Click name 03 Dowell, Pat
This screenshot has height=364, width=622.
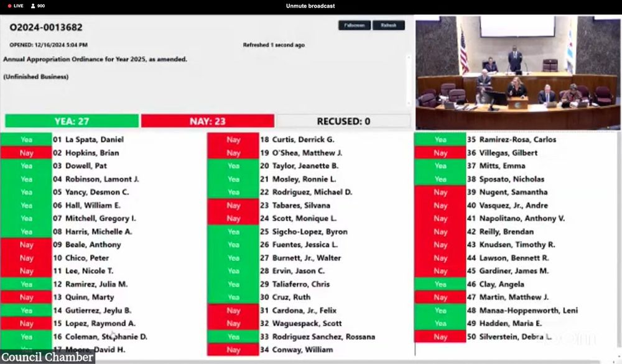(x=80, y=166)
